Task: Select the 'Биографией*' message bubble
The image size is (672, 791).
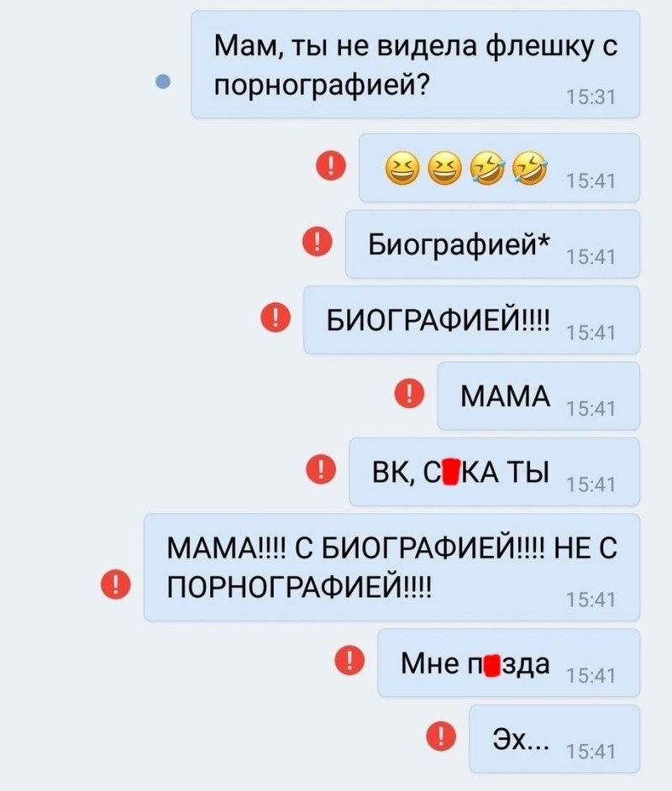Action: [x=493, y=244]
